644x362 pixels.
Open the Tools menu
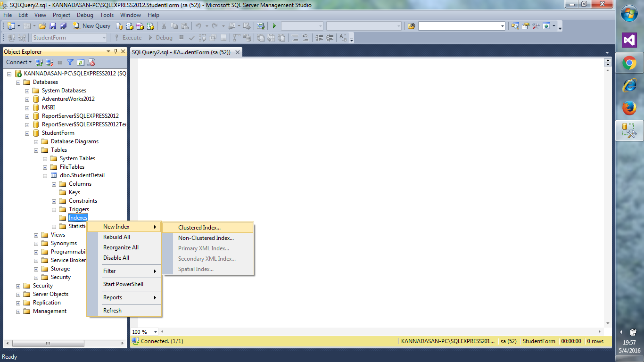[x=107, y=15]
